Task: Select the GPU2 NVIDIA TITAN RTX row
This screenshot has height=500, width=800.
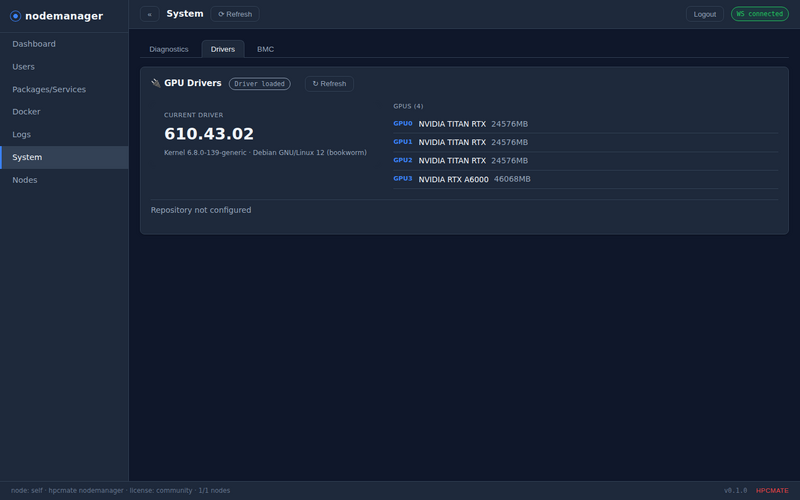Action: 586,161
